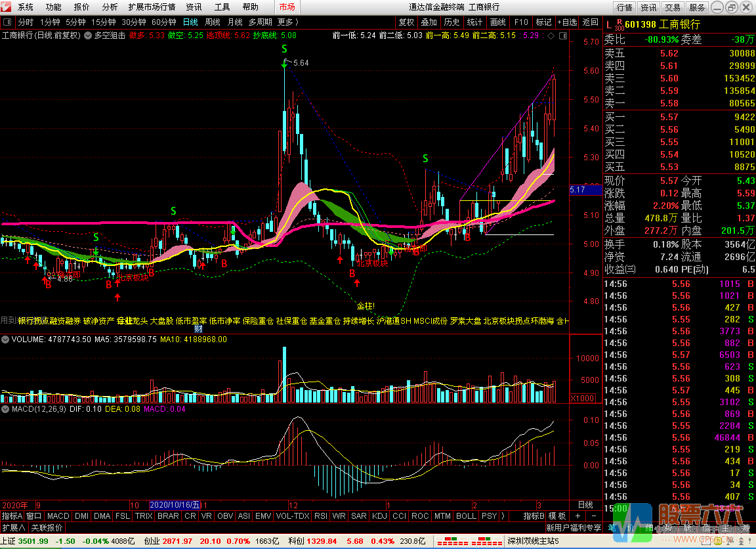Click the R 300 margin marker icon
The width and height of the screenshot is (756, 549).
coord(619,25)
